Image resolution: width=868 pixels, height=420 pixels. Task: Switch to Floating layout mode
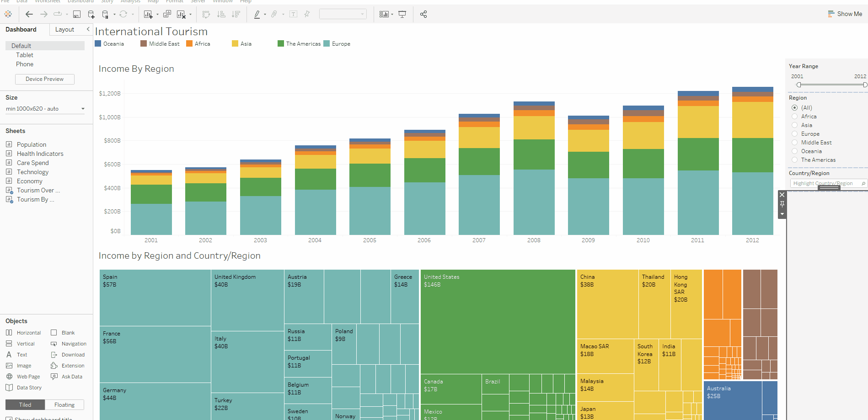coord(64,404)
